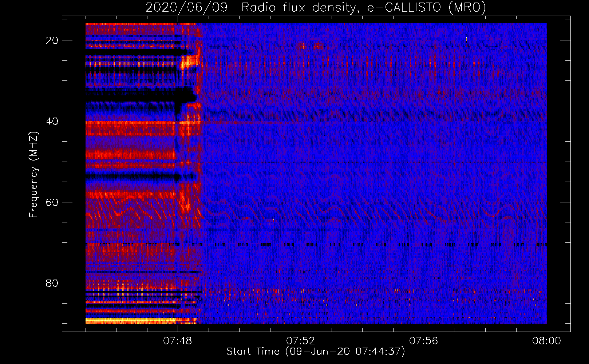The height and width of the screenshot is (364, 589).
Task: Click the 40 MHz frequency tick label
Action: click(52, 121)
